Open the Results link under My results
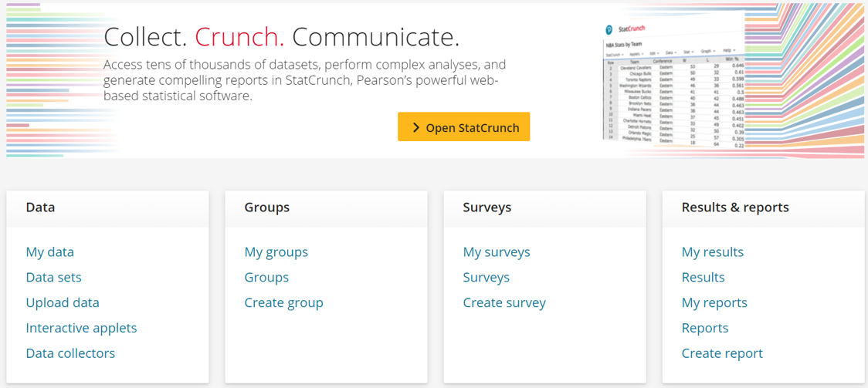 tap(704, 277)
